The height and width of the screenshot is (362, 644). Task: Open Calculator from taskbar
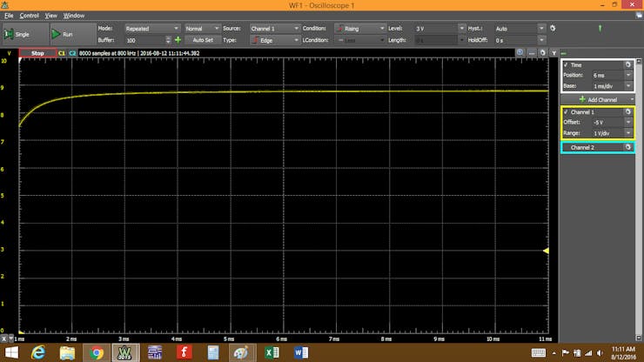[213, 353]
